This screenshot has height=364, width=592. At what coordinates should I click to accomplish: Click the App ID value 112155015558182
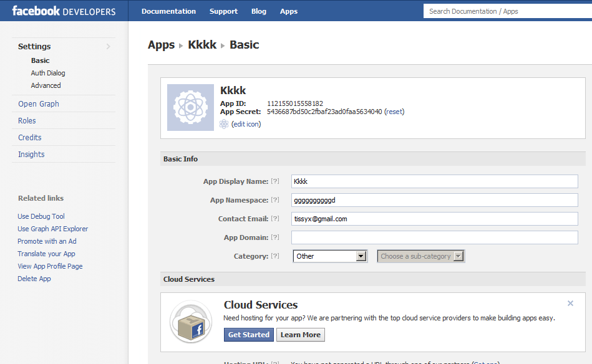[295, 103]
